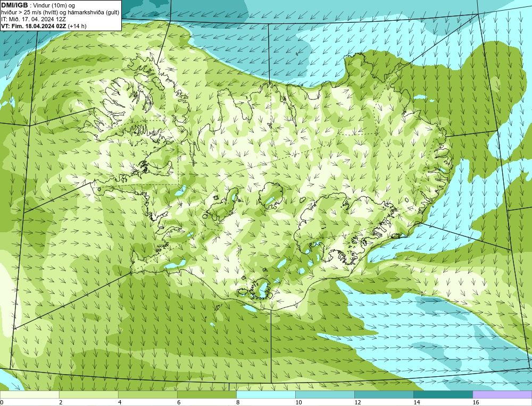532x406 pixels.
Task: Select the "Vindur (10m) og" label
Action: pyautogui.click(x=55, y=6)
